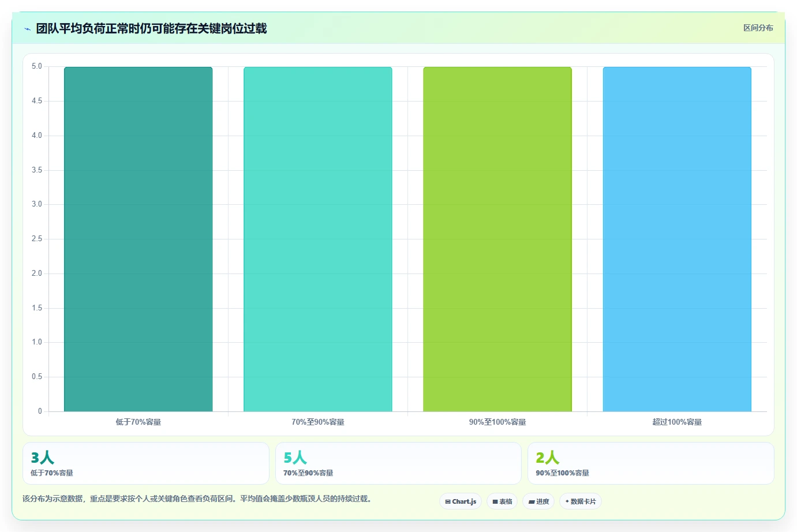797x532 pixels.
Task: Click the 5.0 value on the y-axis
Action: click(37, 66)
